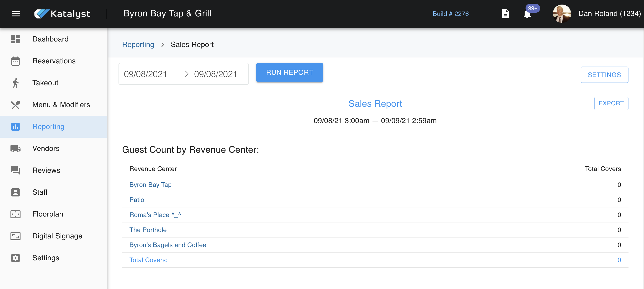Screen dimensions: 644x289
Task: Open The Porthole revenue center link
Action: pyautogui.click(x=148, y=230)
